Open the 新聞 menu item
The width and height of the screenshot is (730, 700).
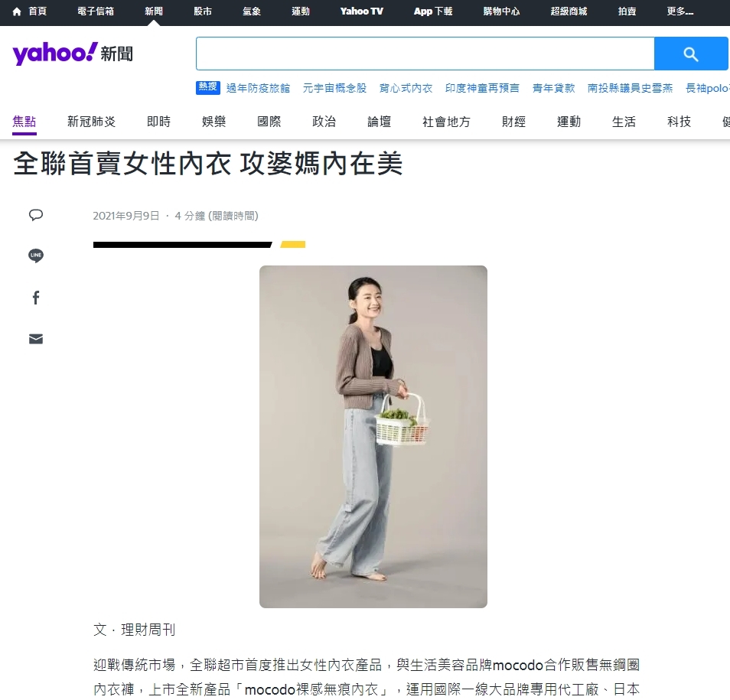153,11
